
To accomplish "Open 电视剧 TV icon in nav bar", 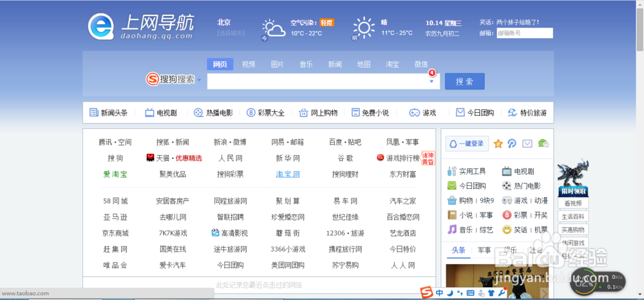I will (x=161, y=113).
